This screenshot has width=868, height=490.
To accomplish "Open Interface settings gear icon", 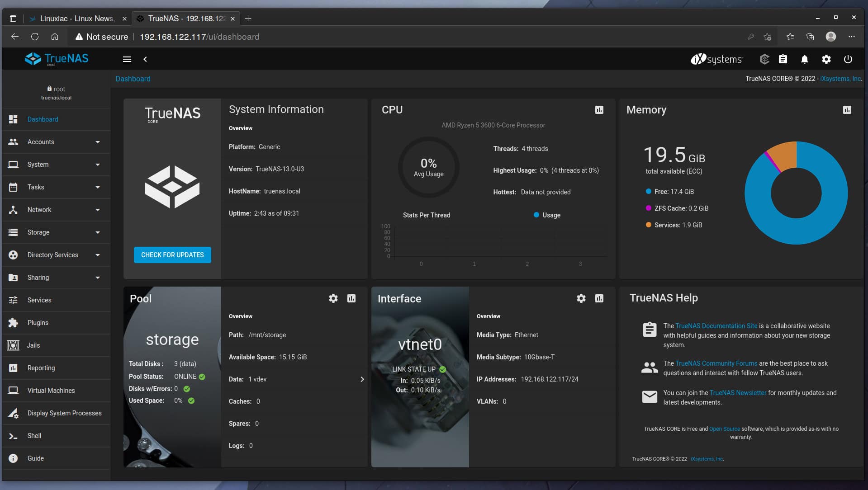I will click(581, 298).
